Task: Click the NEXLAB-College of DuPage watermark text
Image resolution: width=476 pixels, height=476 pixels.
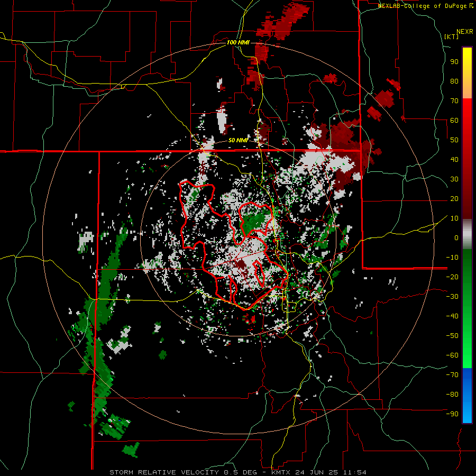Action: (425, 6)
